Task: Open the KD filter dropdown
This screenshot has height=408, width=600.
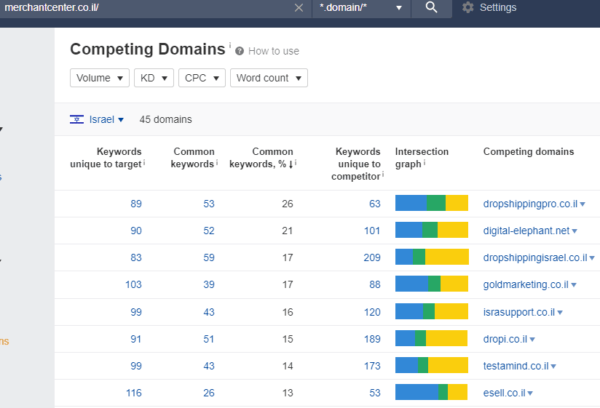Action: pyautogui.click(x=154, y=78)
